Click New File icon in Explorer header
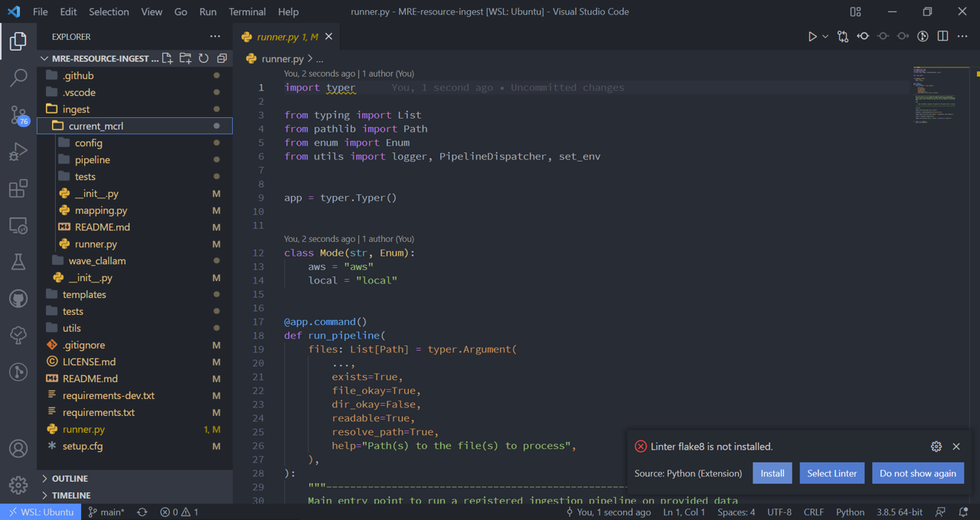 click(x=168, y=58)
